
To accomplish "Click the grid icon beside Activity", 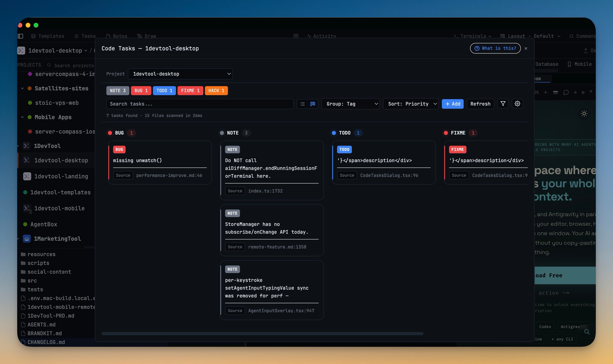I will (x=296, y=36).
